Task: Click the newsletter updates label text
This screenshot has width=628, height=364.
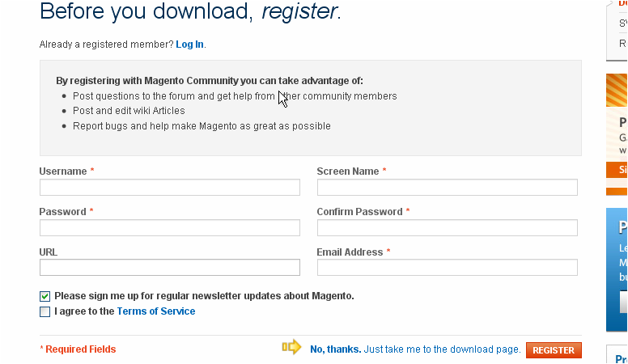Action: pyautogui.click(x=204, y=296)
